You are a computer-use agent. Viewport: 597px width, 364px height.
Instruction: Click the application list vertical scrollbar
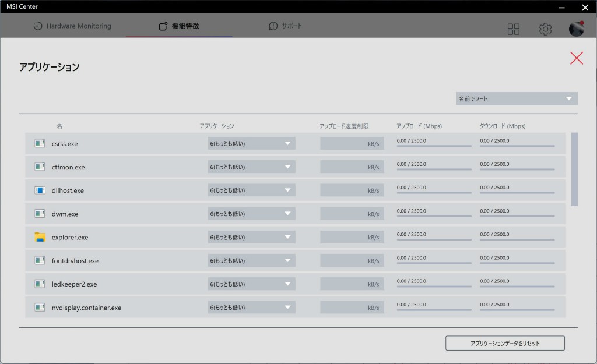[574, 169]
